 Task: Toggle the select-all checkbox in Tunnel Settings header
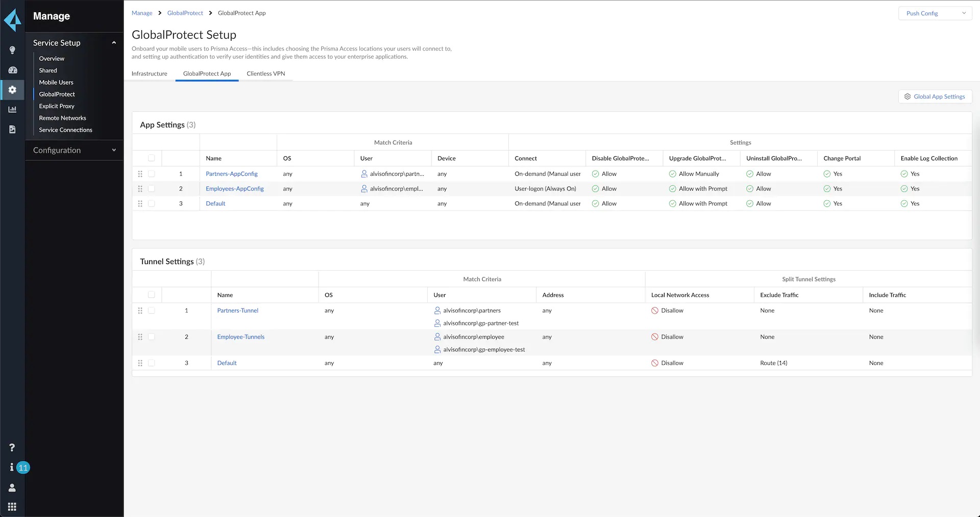(151, 295)
